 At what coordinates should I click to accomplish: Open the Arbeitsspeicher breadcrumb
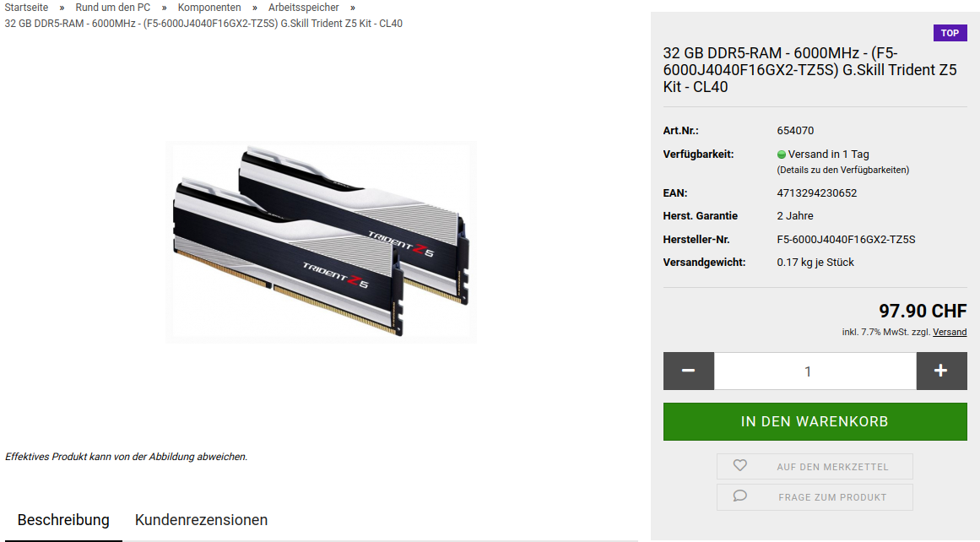[304, 8]
